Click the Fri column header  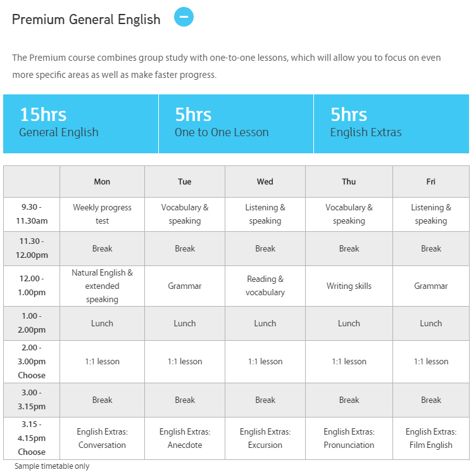(x=431, y=182)
